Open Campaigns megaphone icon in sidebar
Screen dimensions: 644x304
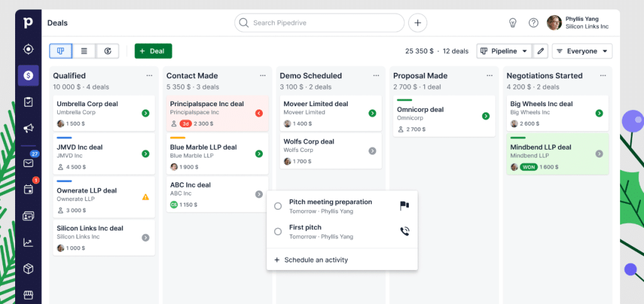coord(28,128)
